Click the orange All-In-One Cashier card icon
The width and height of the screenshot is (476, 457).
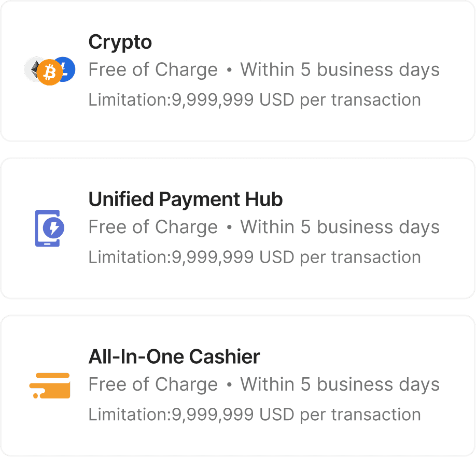click(50, 385)
